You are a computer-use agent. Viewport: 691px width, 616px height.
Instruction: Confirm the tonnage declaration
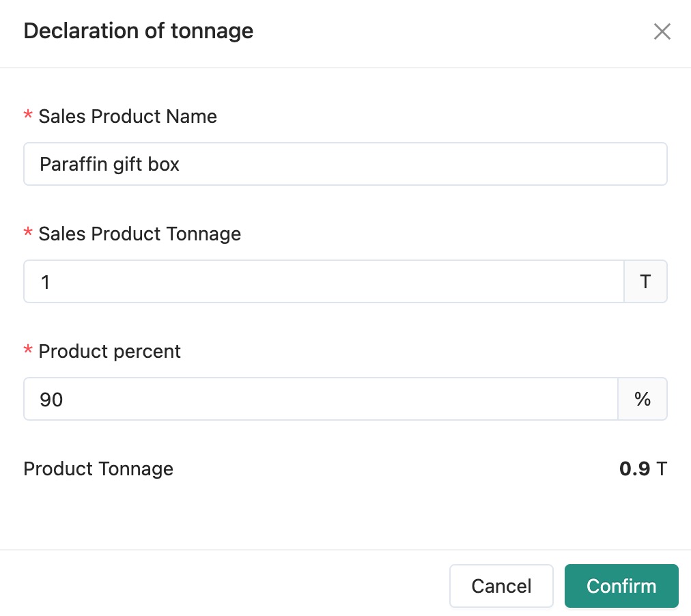621,586
